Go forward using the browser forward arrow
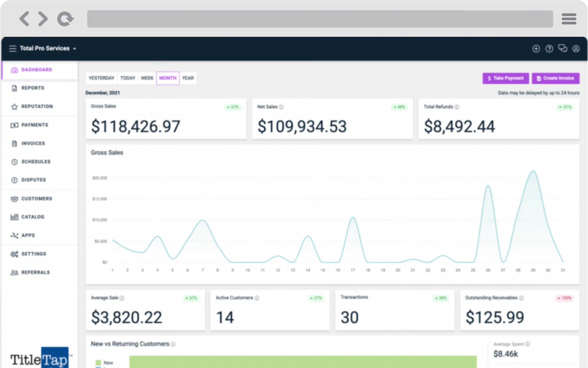588x368 pixels. click(x=43, y=19)
